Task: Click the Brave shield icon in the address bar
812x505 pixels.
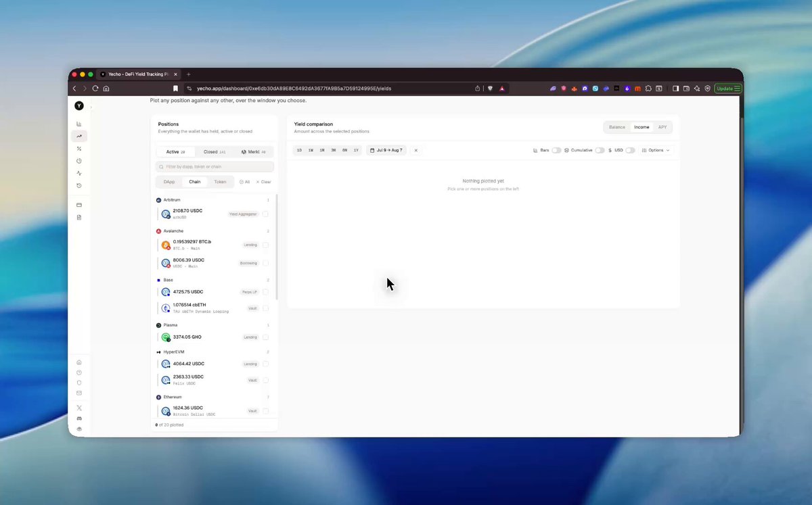Action: (491, 89)
